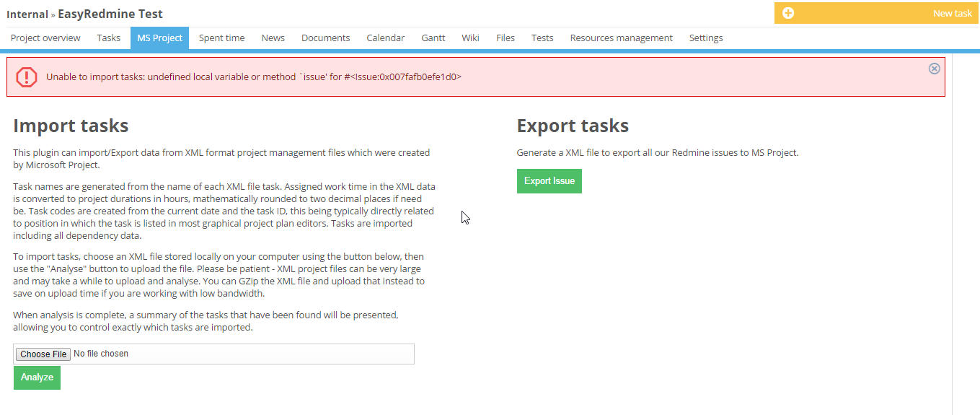Viewport: 980px width, 415px height.
Task: Dismiss the error message with close icon
Action: [934, 69]
